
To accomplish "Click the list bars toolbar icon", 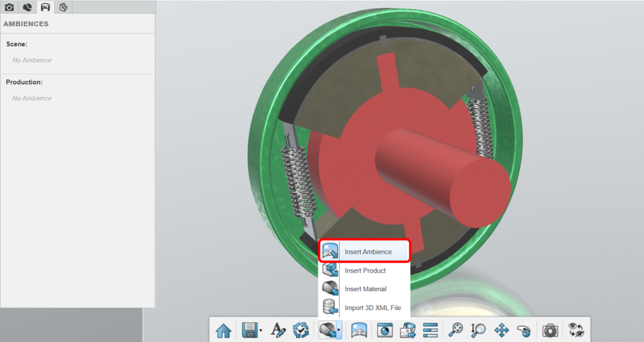I will pos(430,330).
